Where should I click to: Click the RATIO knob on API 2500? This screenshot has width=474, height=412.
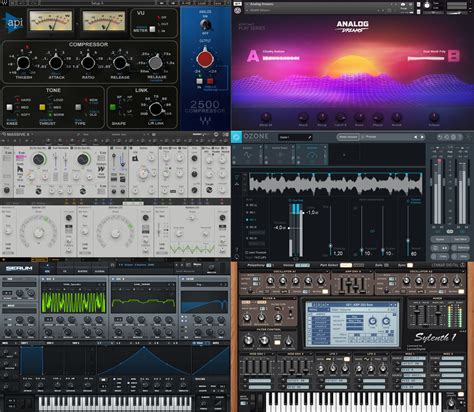88,62
